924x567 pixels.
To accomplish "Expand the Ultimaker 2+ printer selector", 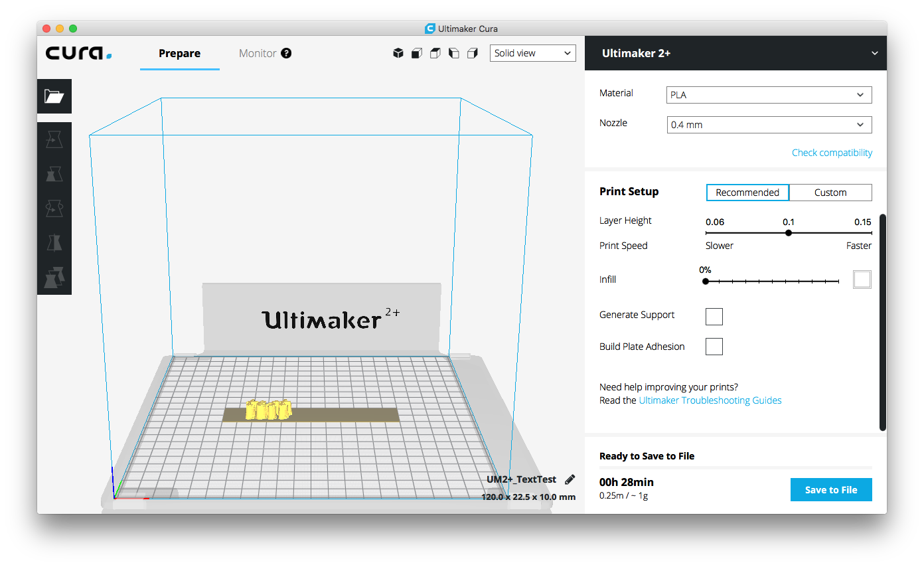I will pos(735,53).
